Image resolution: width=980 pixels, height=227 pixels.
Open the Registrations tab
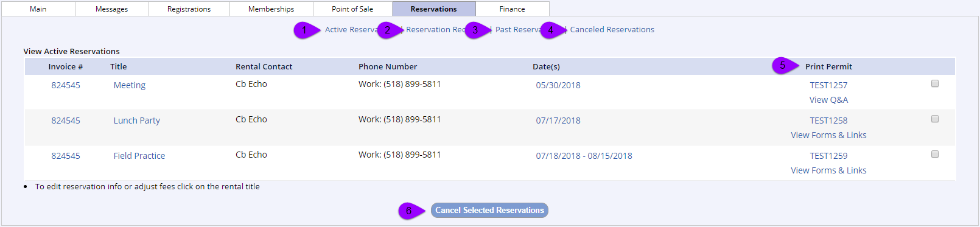189,9
